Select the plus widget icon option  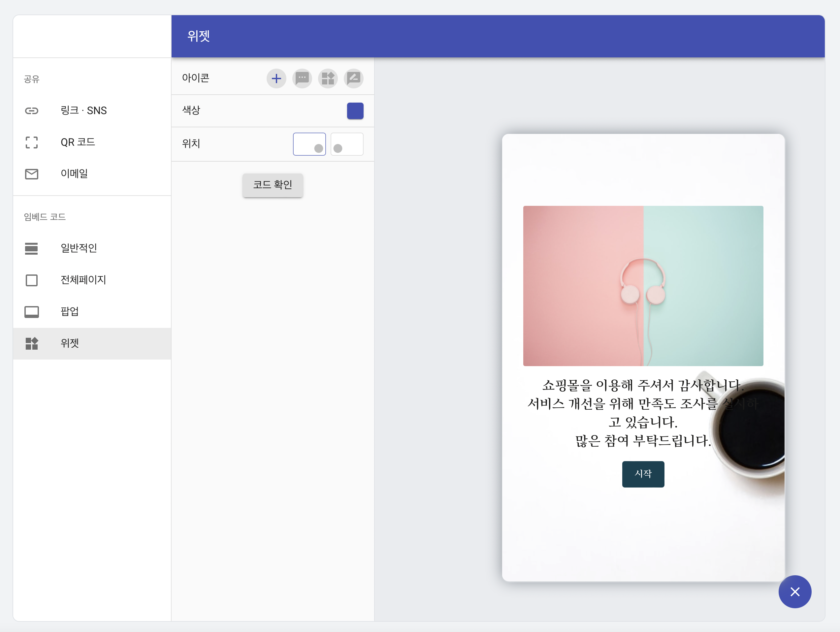click(x=276, y=79)
